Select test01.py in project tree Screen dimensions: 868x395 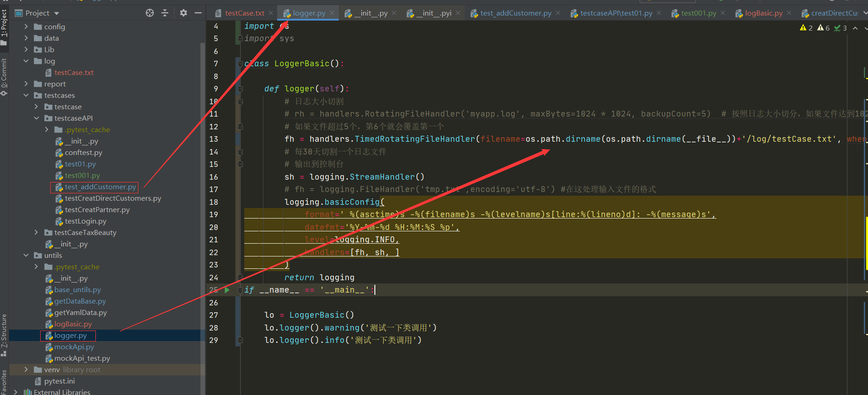click(80, 164)
